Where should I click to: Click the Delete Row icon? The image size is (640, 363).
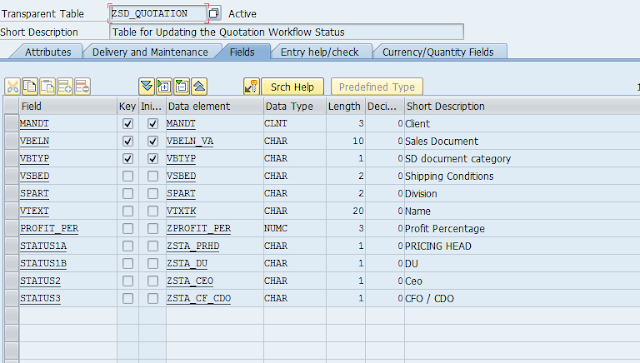pyautogui.click(x=82, y=87)
